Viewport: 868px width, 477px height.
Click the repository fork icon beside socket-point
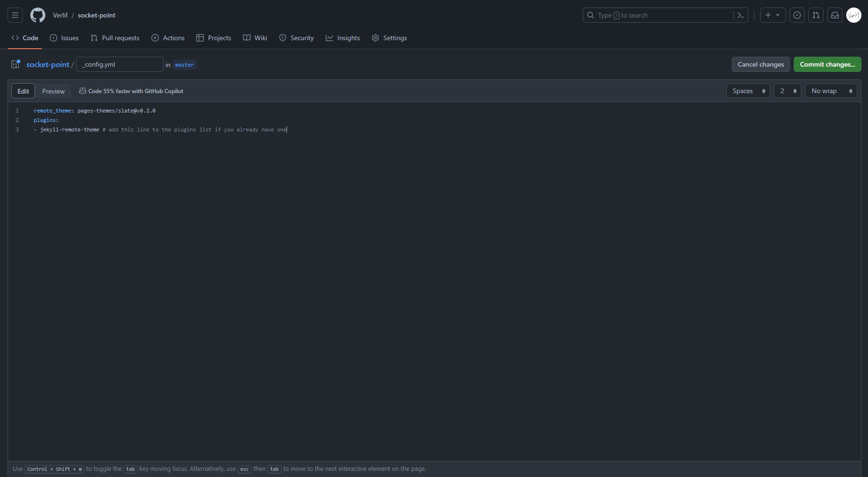click(15, 64)
